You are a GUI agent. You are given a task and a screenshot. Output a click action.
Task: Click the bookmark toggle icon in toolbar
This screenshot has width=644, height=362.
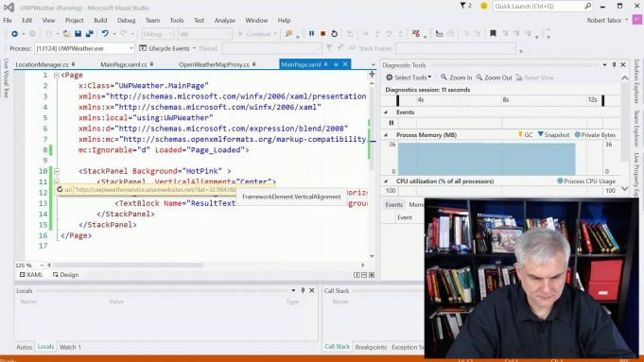click(x=493, y=34)
